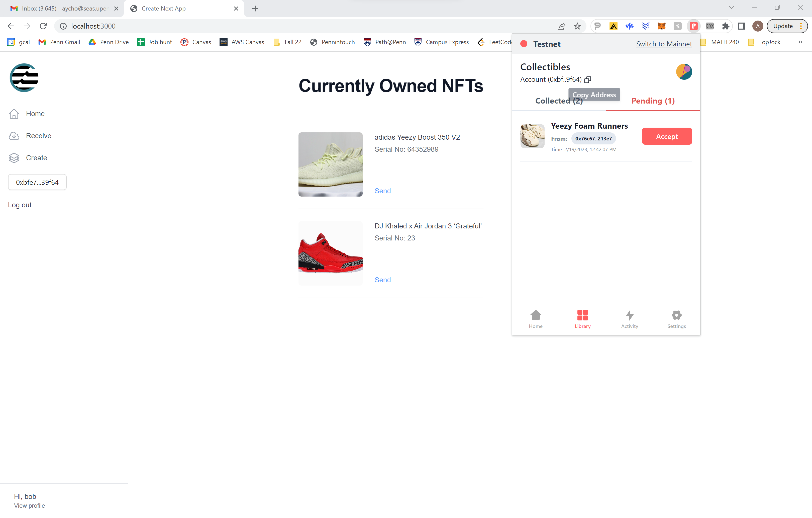
Task: Click the Switch to Mainnet link
Action: coord(664,44)
